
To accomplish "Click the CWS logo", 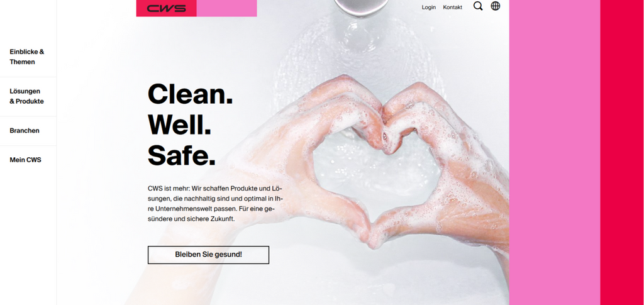I will 166,8.
